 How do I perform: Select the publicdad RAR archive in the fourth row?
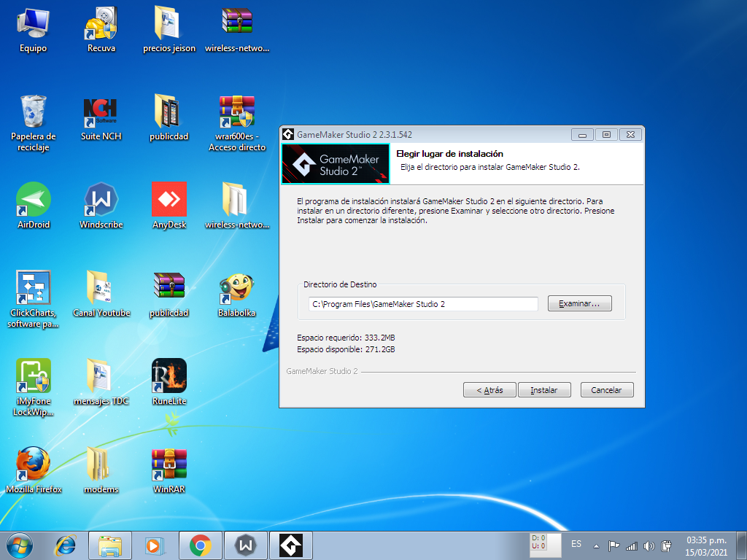tap(169, 295)
